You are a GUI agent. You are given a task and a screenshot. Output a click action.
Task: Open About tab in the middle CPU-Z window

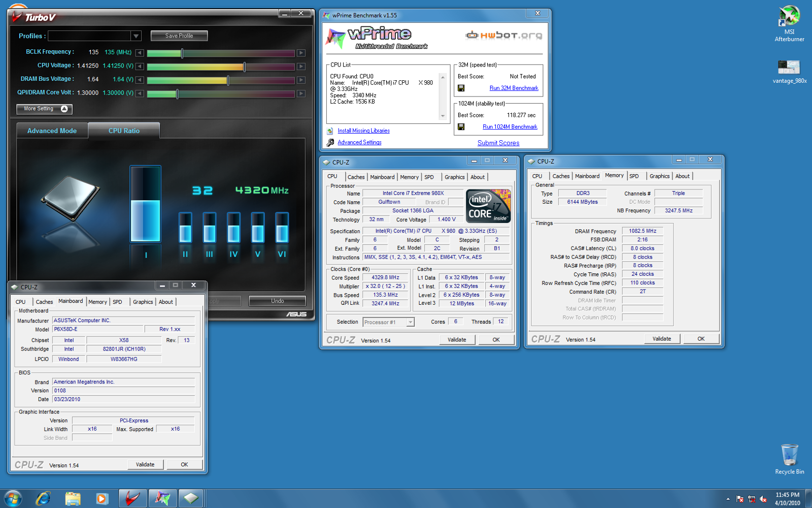(x=478, y=177)
